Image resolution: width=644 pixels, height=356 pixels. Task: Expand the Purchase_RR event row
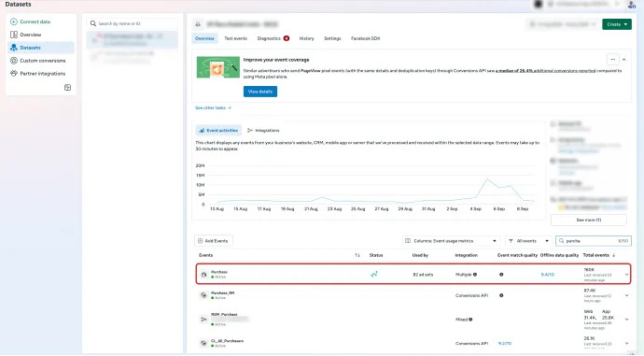(x=627, y=295)
